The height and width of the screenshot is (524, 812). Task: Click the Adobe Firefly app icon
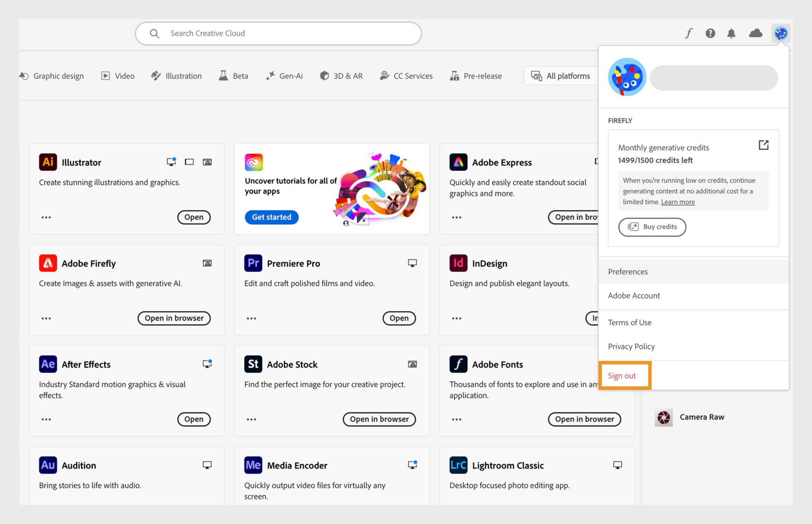tap(47, 262)
